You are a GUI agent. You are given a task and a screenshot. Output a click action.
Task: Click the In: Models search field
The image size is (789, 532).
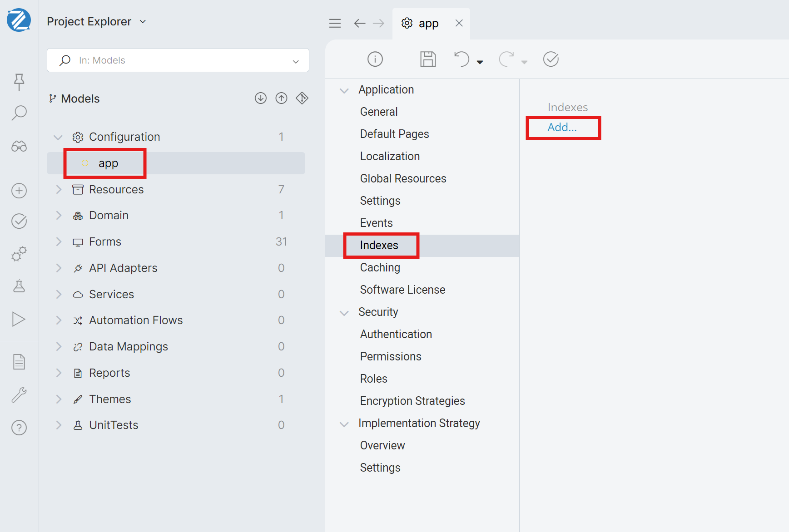[x=178, y=60]
